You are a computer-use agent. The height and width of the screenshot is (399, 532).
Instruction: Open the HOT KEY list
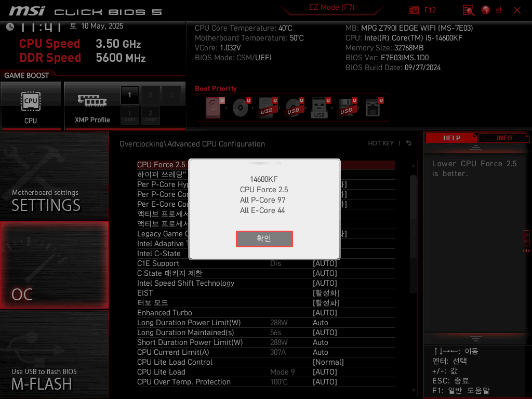pyautogui.click(x=381, y=143)
